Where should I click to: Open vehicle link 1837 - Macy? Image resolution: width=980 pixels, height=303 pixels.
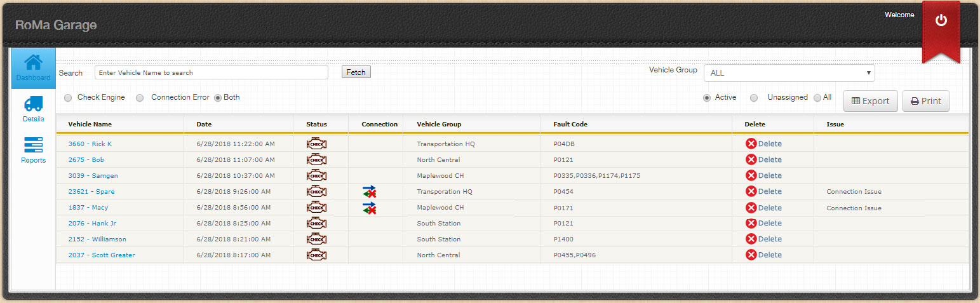point(88,207)
